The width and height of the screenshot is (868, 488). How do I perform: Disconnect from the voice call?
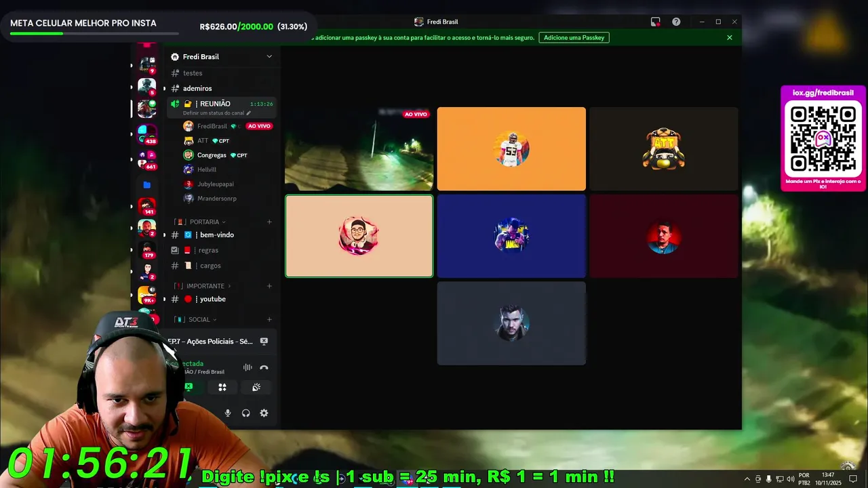pos(264,367)
